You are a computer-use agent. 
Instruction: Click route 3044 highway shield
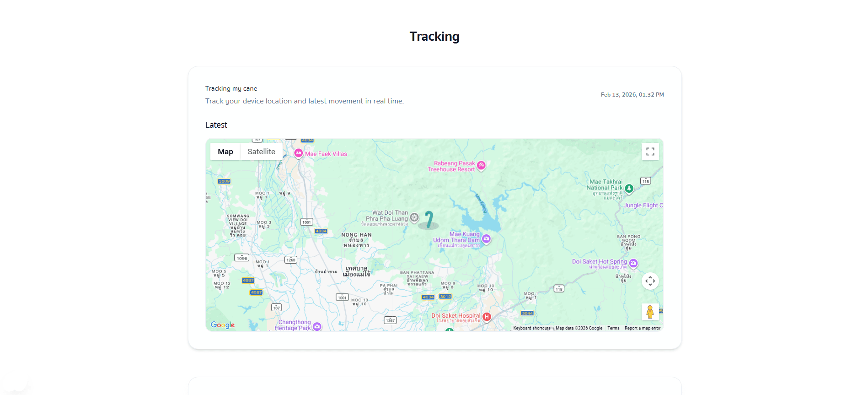point(527,313)
